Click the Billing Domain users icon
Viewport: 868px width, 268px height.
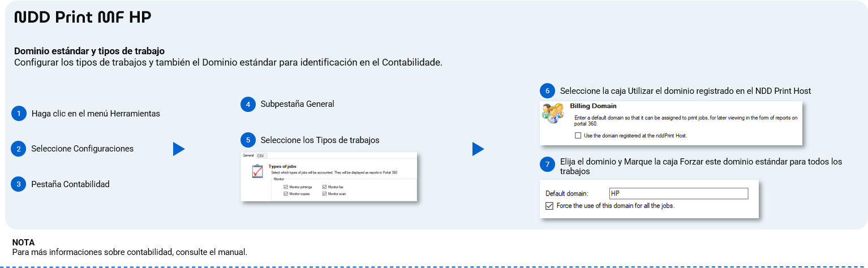(552, 114)
